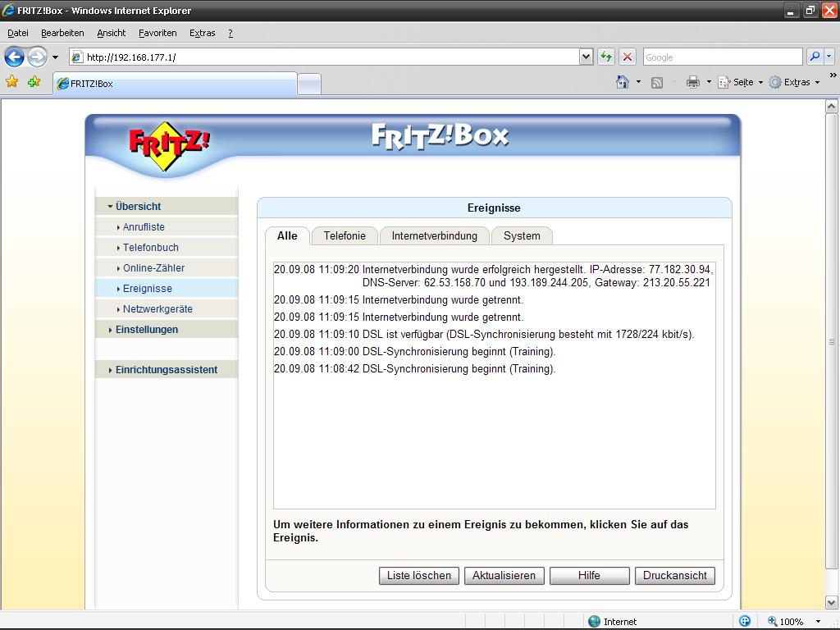Click the page scrollbar up arrow
Viewport: 840px width, 630px height.
[x=832, y=106]
